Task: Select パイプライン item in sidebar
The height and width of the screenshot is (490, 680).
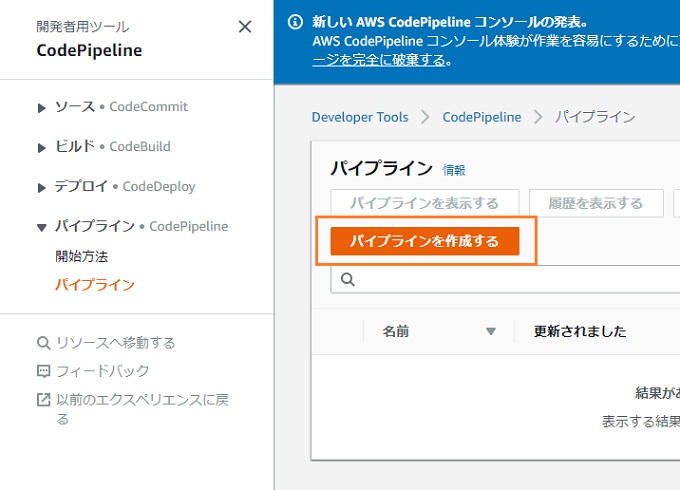Action: [x=95, y=285]
